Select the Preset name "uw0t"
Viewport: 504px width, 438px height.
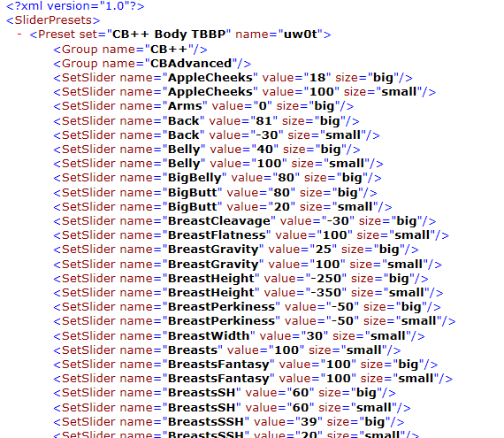[301, 35]
